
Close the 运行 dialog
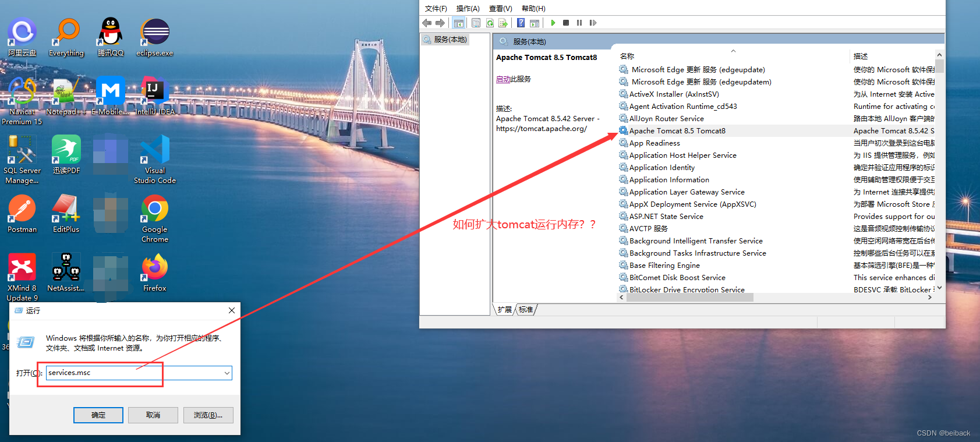232,310
